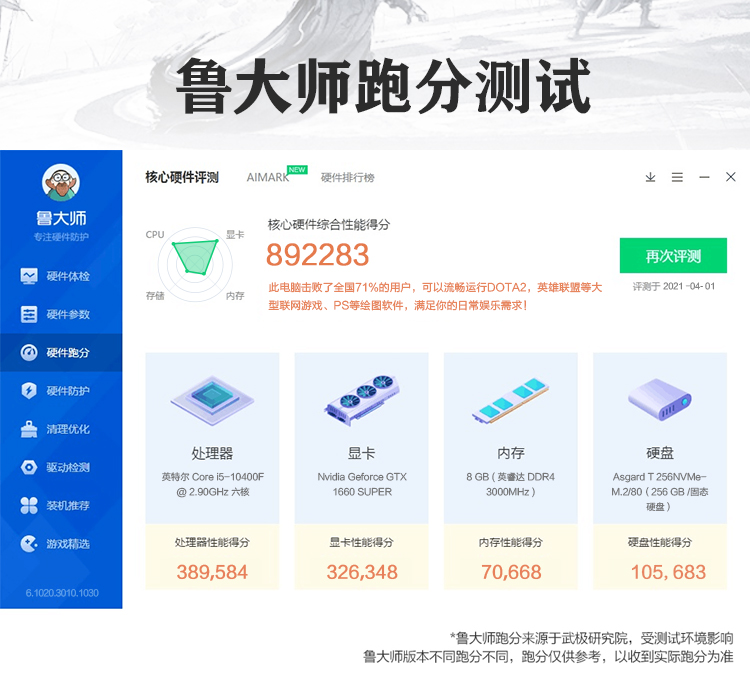Image resolution: width=750 pixels, height=687 pixels.
Task: Click the processor chip illustration
Action: [212, 401]
